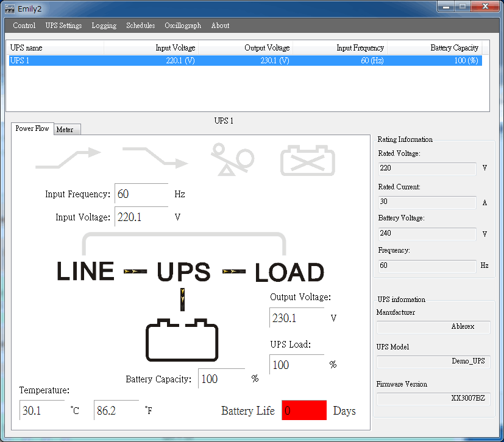
Task: Click the arrow between LINE and UPS
Action: pos(135,272)
